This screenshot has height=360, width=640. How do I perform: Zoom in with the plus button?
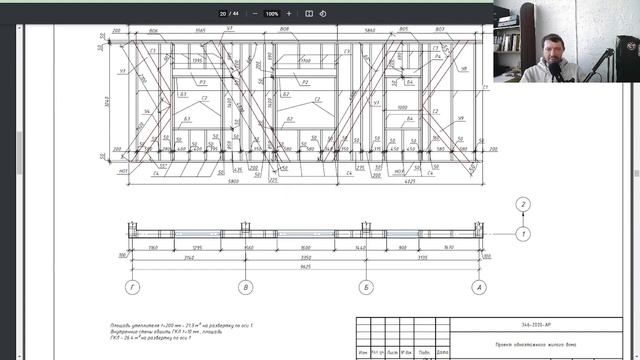pyautogui.click(x=289, y=13)
